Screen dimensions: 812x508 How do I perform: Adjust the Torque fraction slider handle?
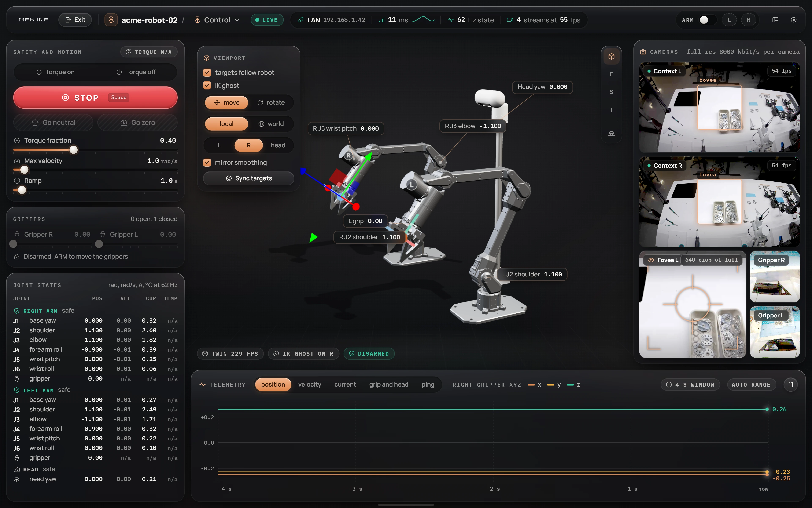(74, 150)
